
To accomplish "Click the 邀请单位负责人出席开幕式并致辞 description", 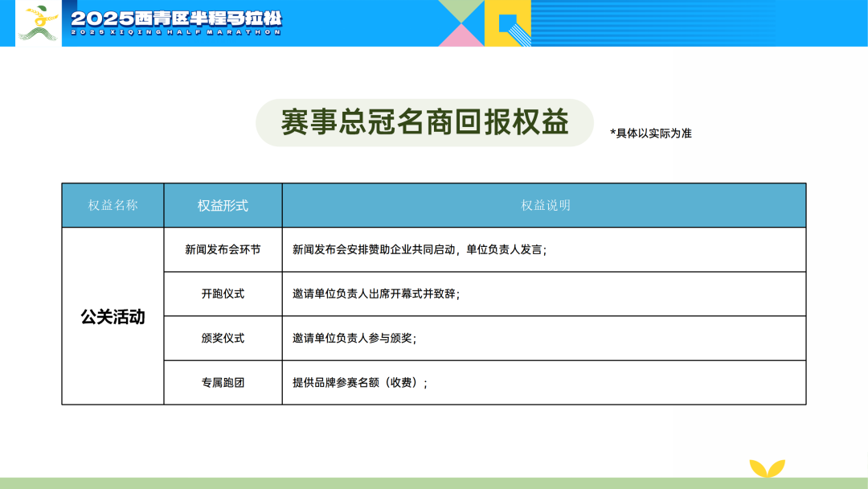I will [x=376, y=294].
